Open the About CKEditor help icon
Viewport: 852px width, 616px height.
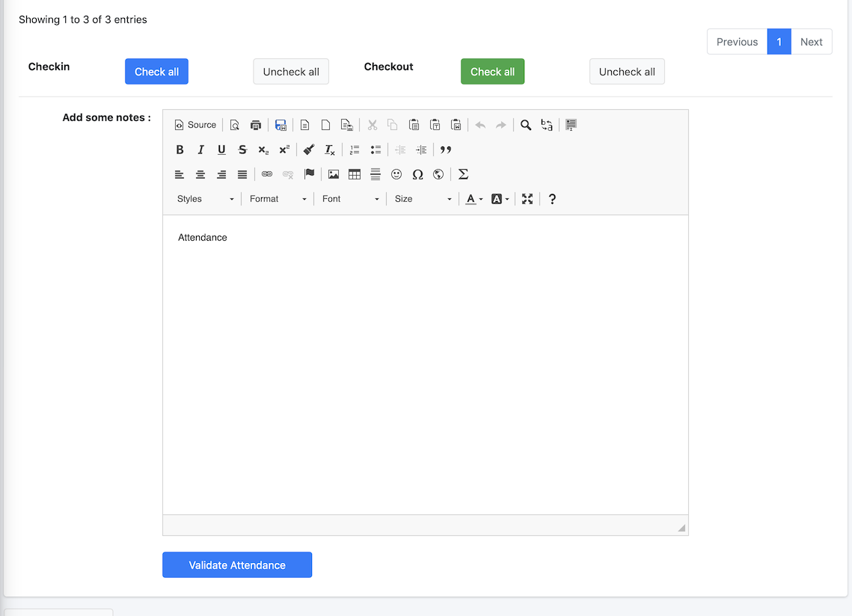(x=552, y=199)
